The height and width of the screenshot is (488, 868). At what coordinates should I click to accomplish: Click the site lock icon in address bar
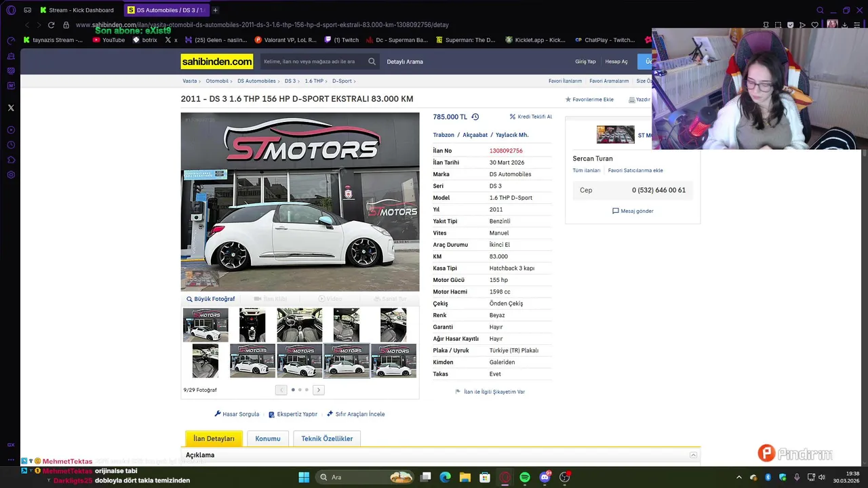(x=66, y=25)
